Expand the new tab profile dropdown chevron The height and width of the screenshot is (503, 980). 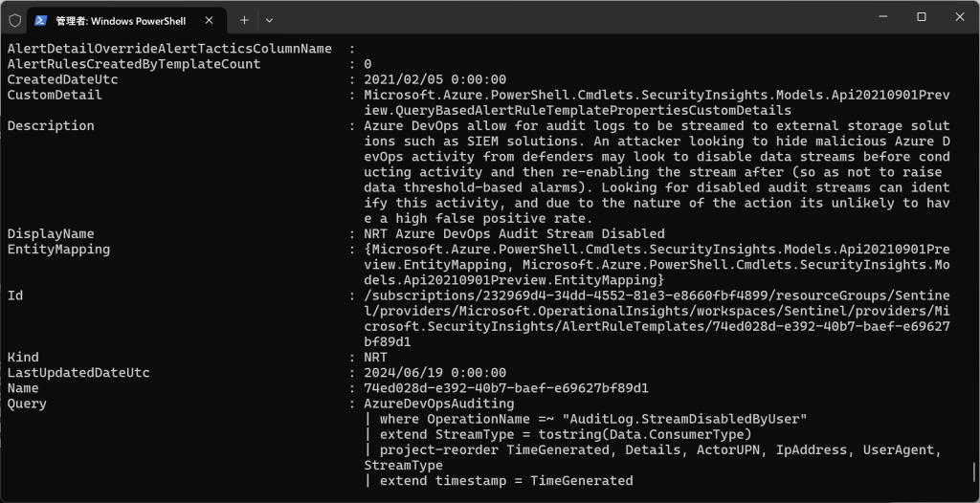coord(269,20)
